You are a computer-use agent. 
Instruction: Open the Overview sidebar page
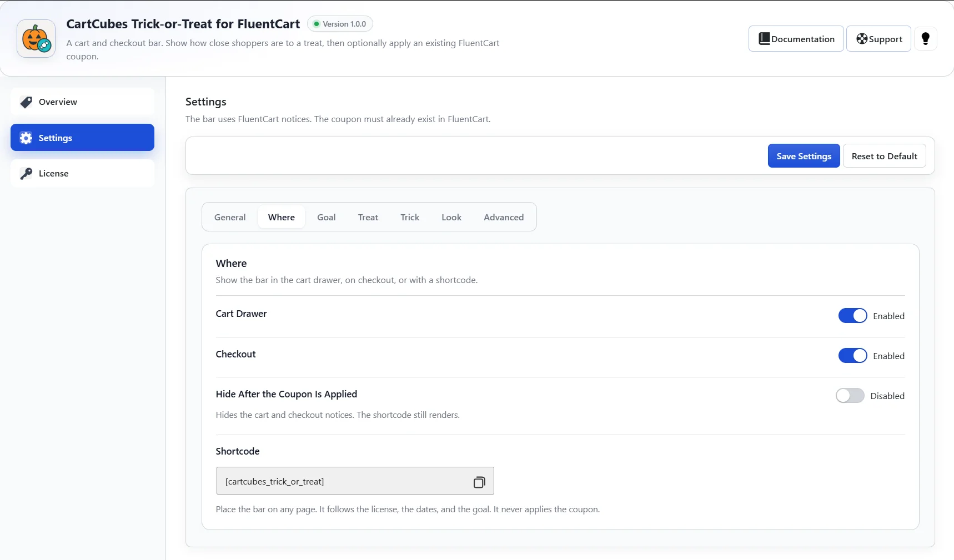pos(82,102)
